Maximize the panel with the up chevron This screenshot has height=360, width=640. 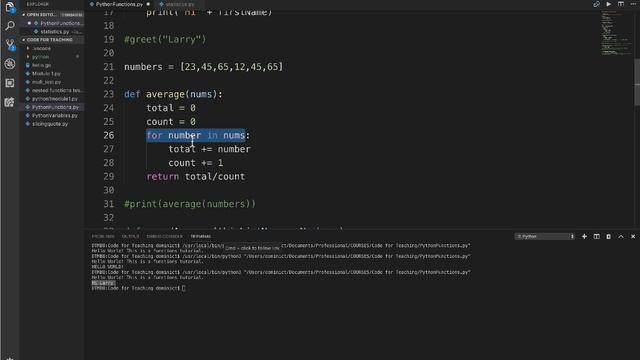pyautogui.click(x=621, y=236)
